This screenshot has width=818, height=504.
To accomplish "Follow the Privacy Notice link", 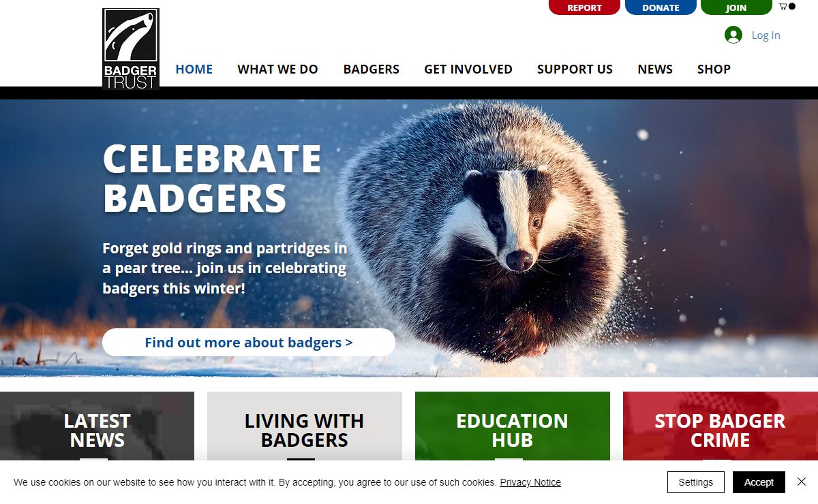I will pos(530,482).
